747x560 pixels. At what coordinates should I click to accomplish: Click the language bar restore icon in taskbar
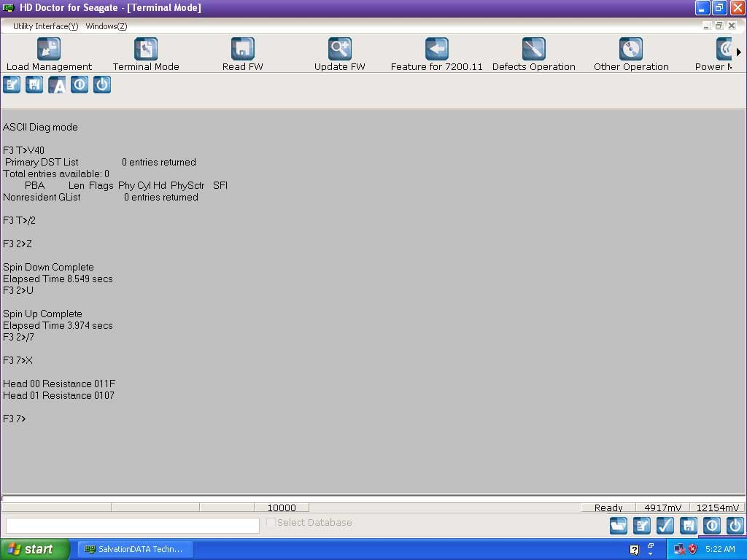[651, 545]
